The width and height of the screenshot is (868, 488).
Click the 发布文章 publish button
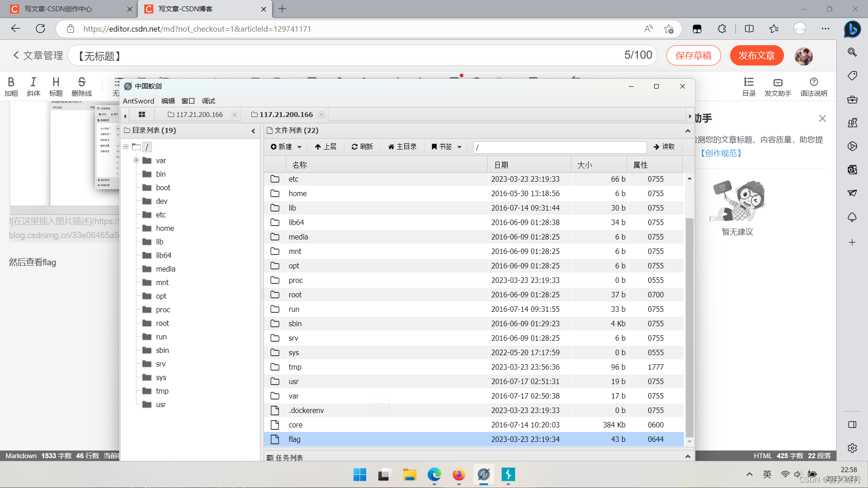coord(756,56)
